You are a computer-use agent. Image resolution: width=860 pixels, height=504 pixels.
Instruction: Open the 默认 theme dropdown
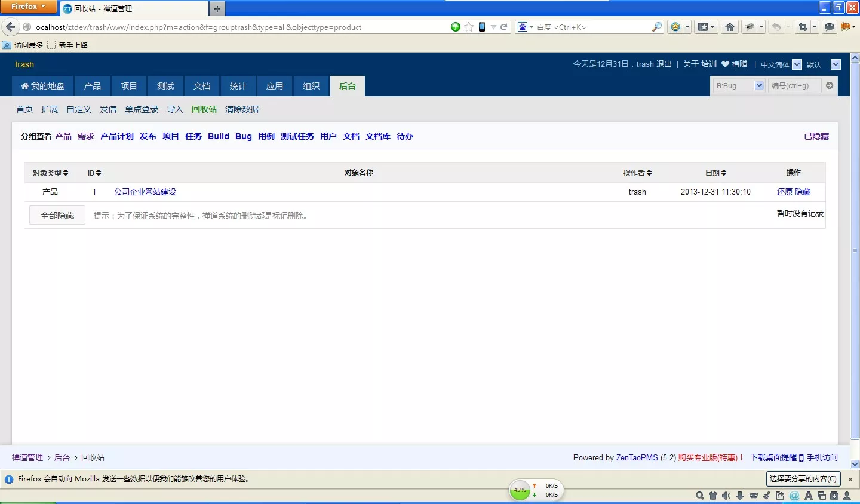(x=823, y=64)
